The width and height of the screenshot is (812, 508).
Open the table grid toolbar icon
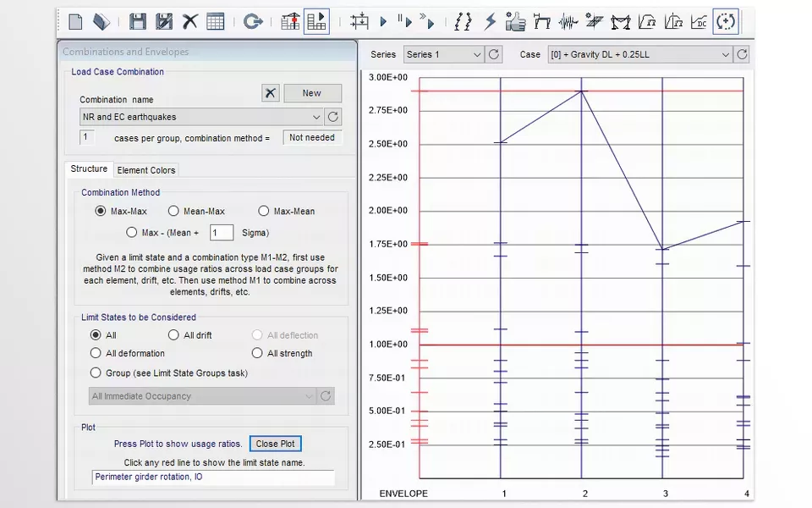(215, 22)
